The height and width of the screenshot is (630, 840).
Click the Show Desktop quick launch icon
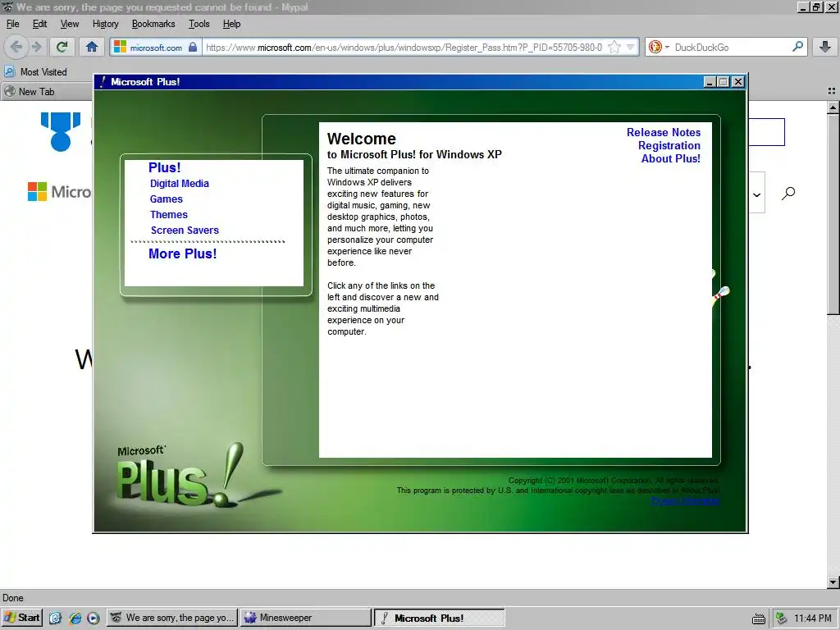coord(55,618)
